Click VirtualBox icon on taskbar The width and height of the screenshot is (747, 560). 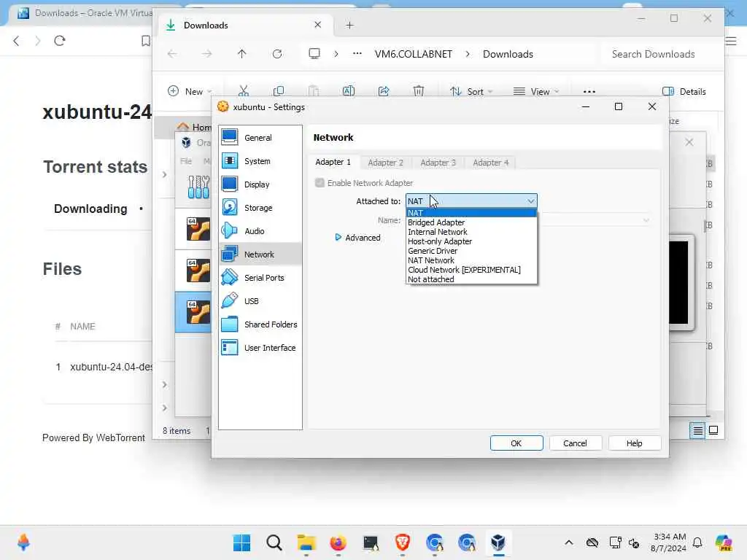tap(498, 542)
